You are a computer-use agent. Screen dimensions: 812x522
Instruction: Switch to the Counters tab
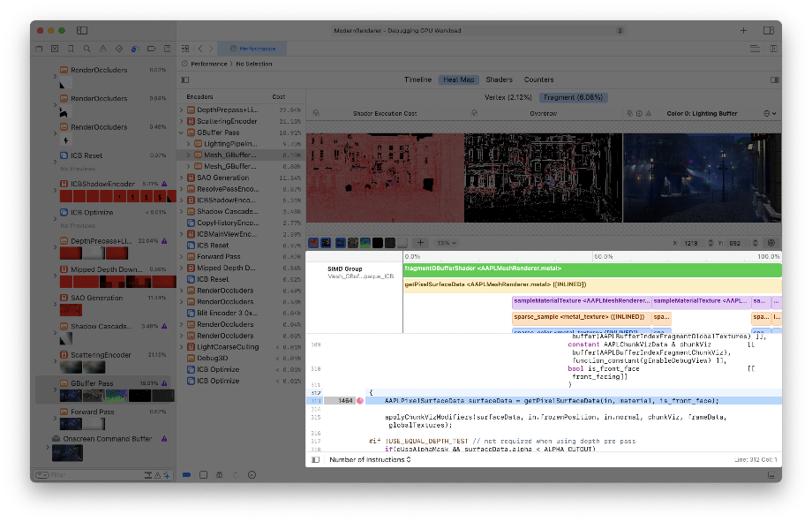pyautogui.click(x=538, y=79)
